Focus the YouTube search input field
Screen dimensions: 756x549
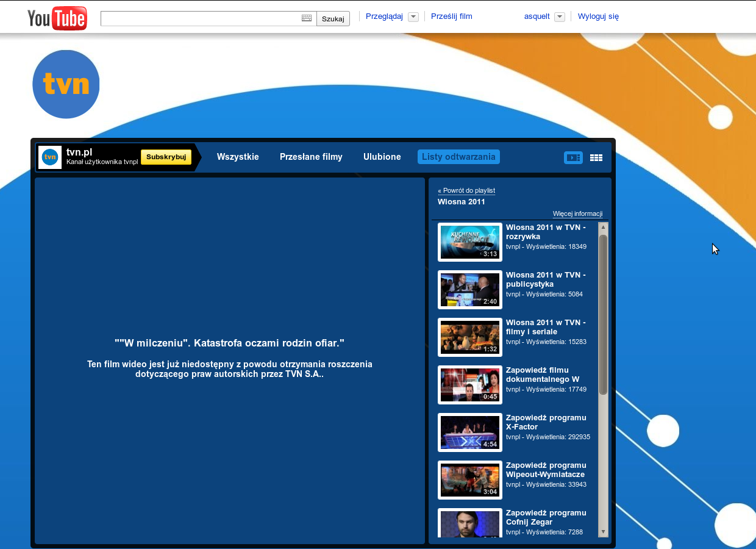(201, 18)
